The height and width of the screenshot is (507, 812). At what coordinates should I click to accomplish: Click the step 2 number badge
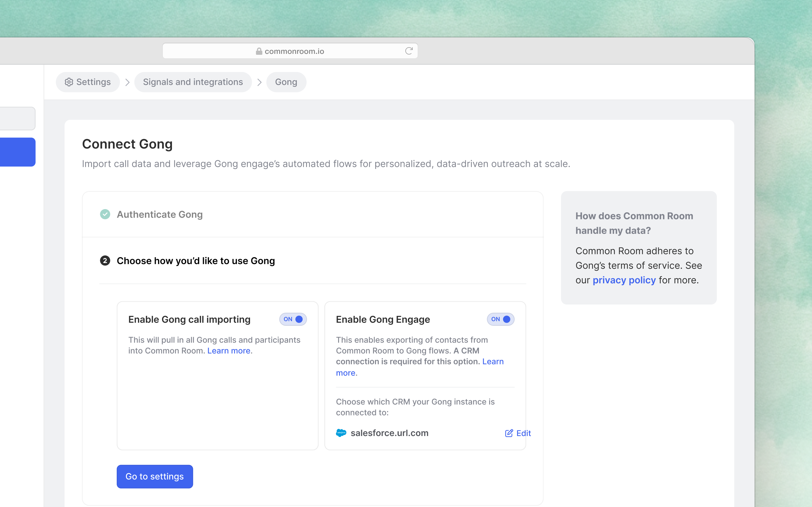pos(105,260)
